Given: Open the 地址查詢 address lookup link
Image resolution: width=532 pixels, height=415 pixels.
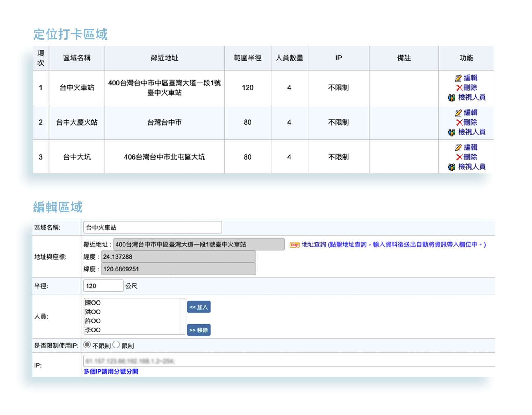Looking at the screenshot, I should [x=314, y=245].
